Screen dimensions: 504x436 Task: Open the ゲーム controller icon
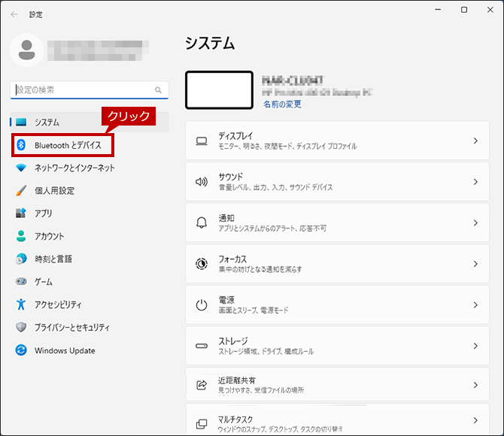click(x=21, y=281)
